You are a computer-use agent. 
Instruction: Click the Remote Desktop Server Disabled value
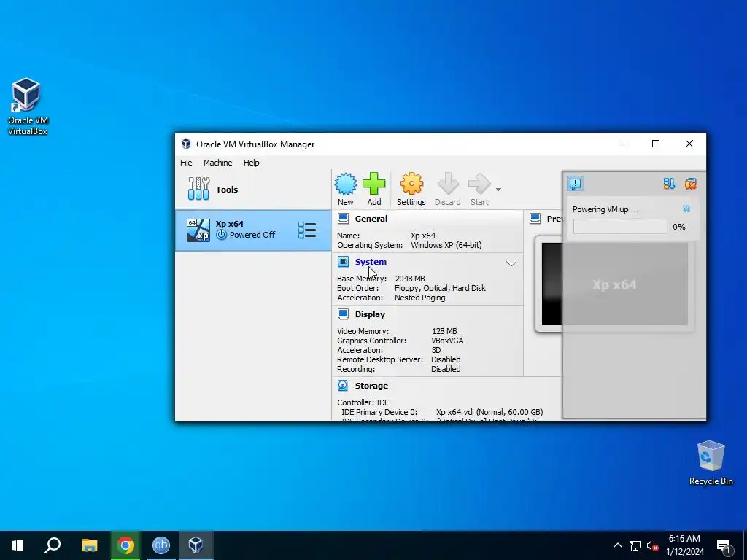446,359
